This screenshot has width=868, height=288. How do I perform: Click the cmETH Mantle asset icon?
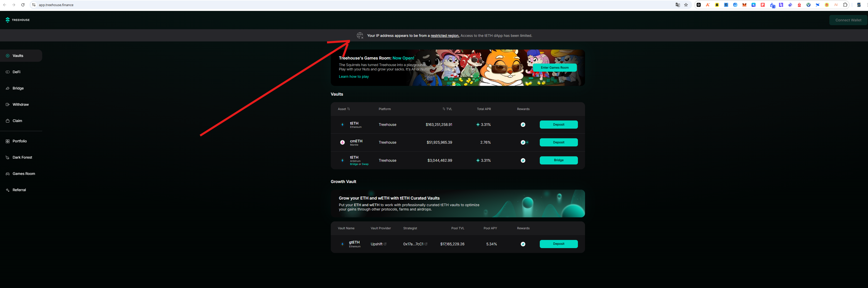point(342,143)
